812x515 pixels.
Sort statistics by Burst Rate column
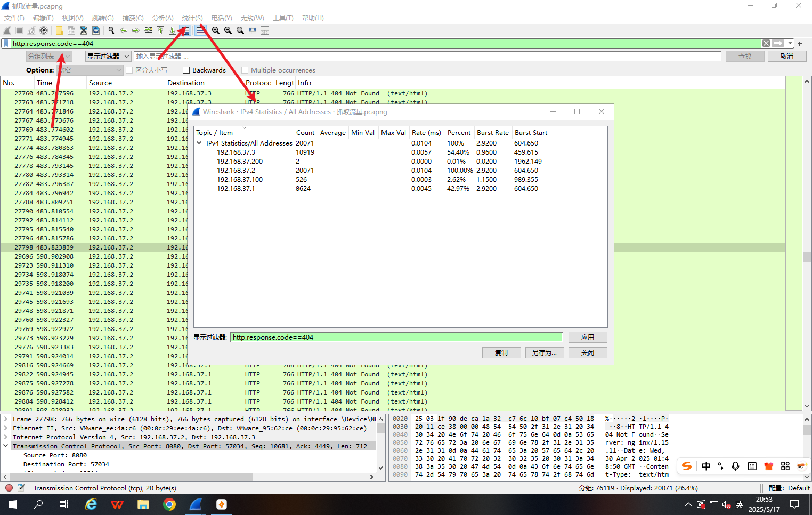point(493,132)
